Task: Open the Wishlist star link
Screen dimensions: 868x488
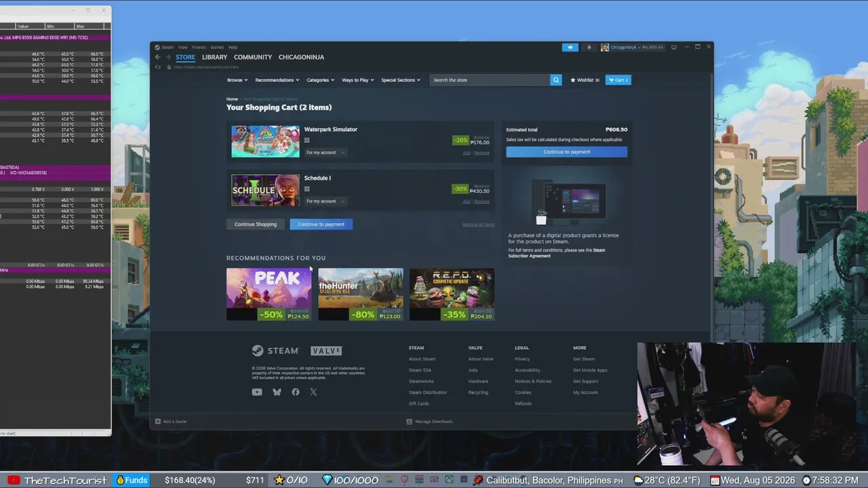Action: click(x=585, y=80)
